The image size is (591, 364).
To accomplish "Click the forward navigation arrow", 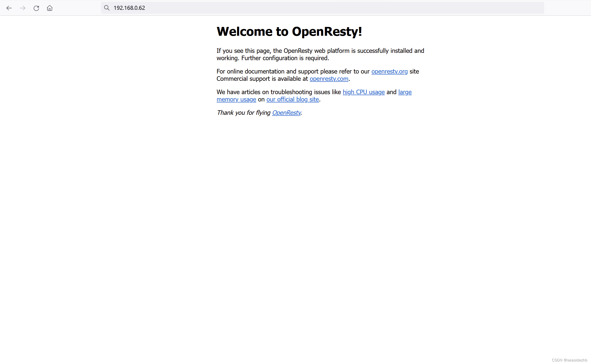I will (x=23, y=8).
